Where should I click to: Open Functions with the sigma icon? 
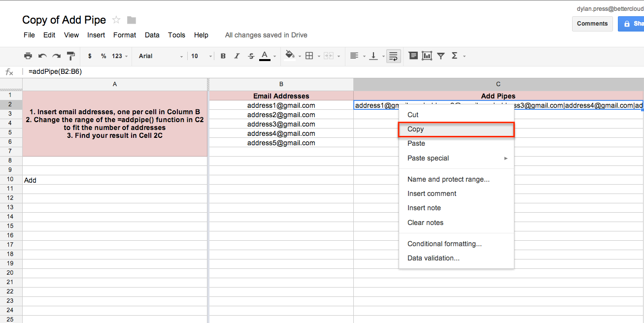coord(454,56)
